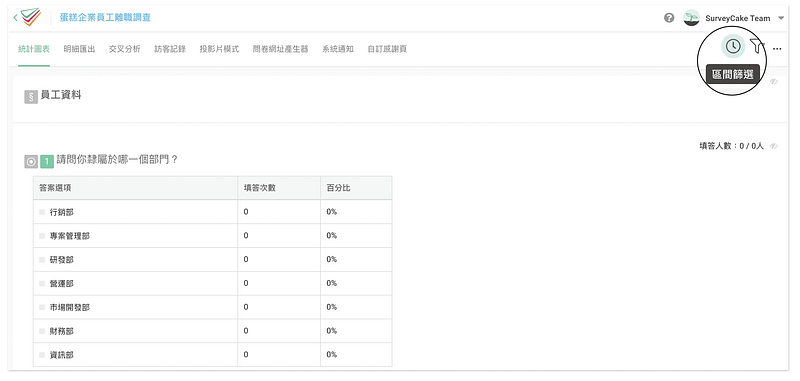Click the color square beside 市場開發部
The image size is (800, 381).
coord(42,307)
